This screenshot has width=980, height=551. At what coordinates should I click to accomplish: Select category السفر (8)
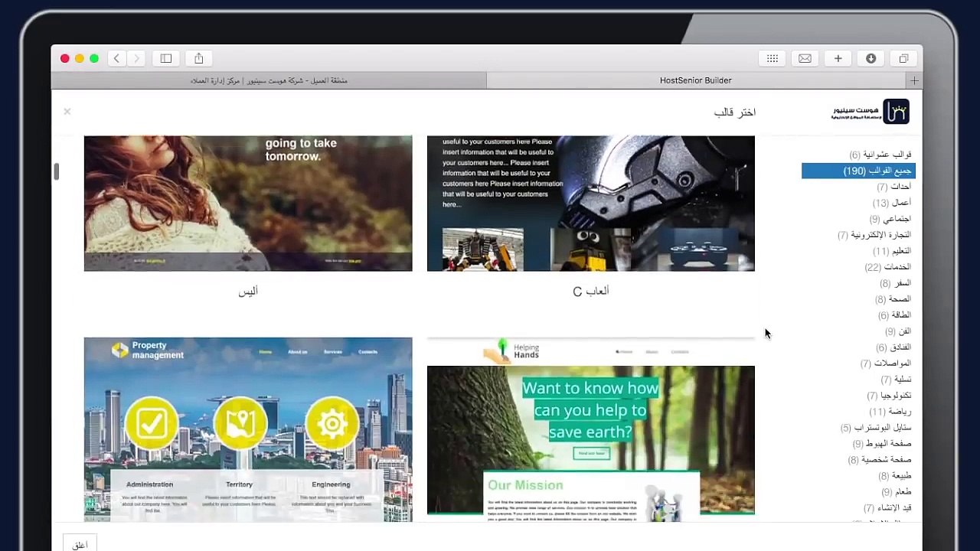coord(895,283)
